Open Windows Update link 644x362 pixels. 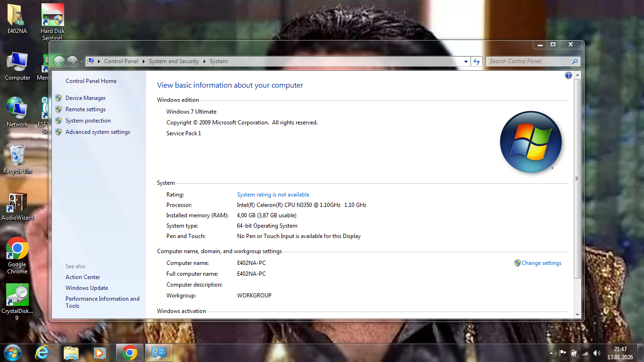click(x=87, y=288)
